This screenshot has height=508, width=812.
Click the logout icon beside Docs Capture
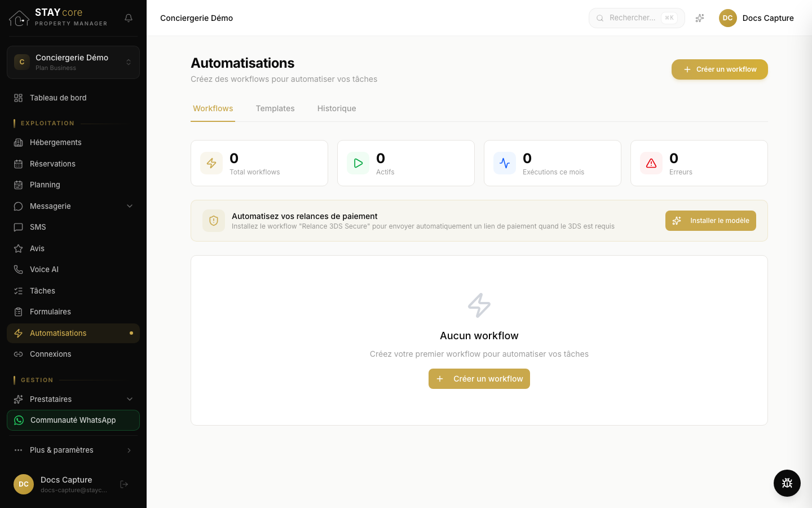click(124, 484)
